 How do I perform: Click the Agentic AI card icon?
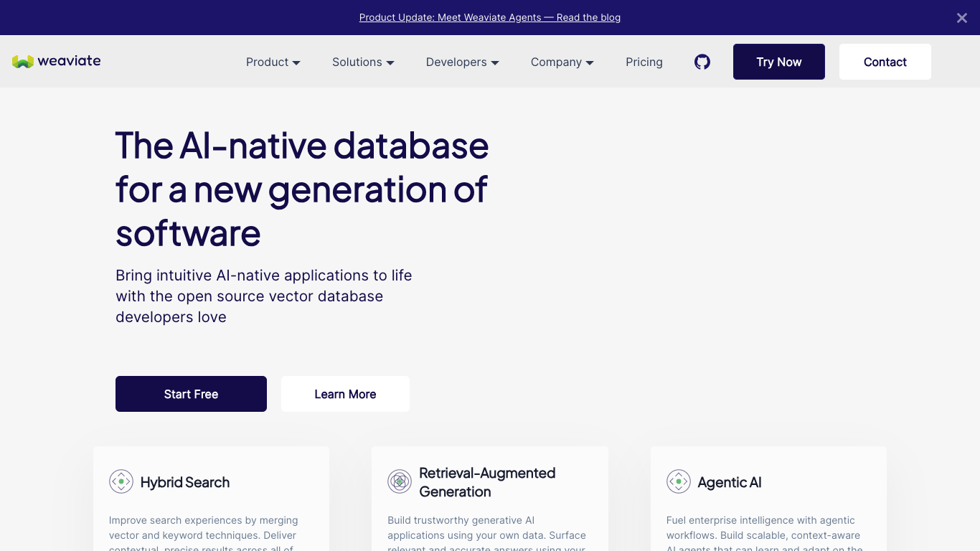(x=678, y=481)
